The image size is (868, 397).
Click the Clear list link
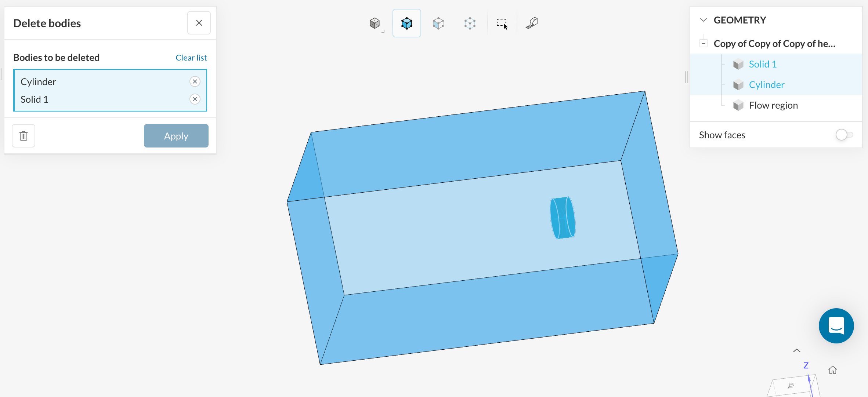click(191, 58)
